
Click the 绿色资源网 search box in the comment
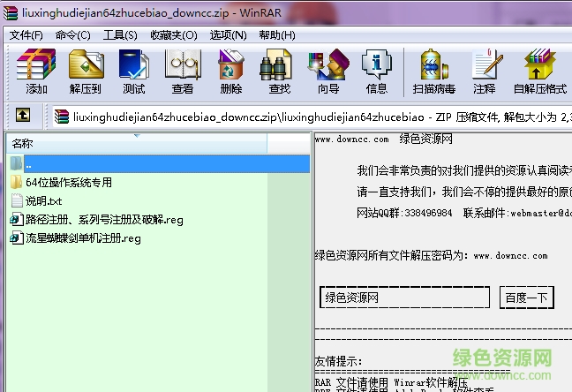tap(404, 298)
